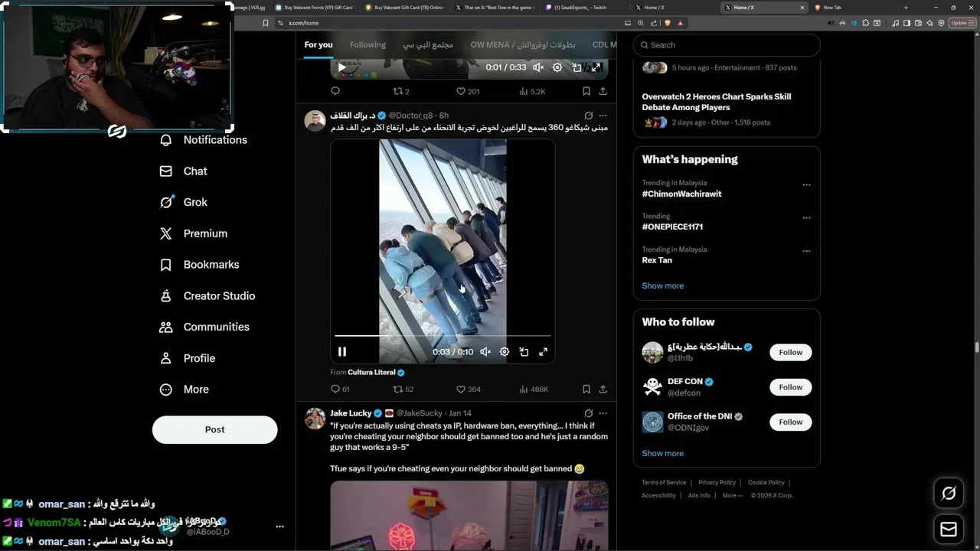Follow Office of the DNI
Viewport: 980px width, 551px height.
click(791, 422)
